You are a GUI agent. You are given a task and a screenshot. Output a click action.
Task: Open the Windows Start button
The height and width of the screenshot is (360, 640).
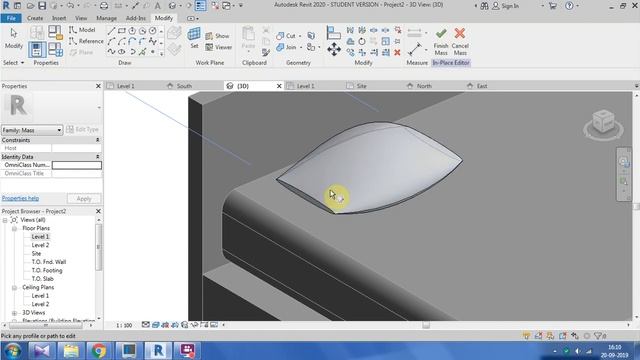pyautogui.click(x=13, y=351)
